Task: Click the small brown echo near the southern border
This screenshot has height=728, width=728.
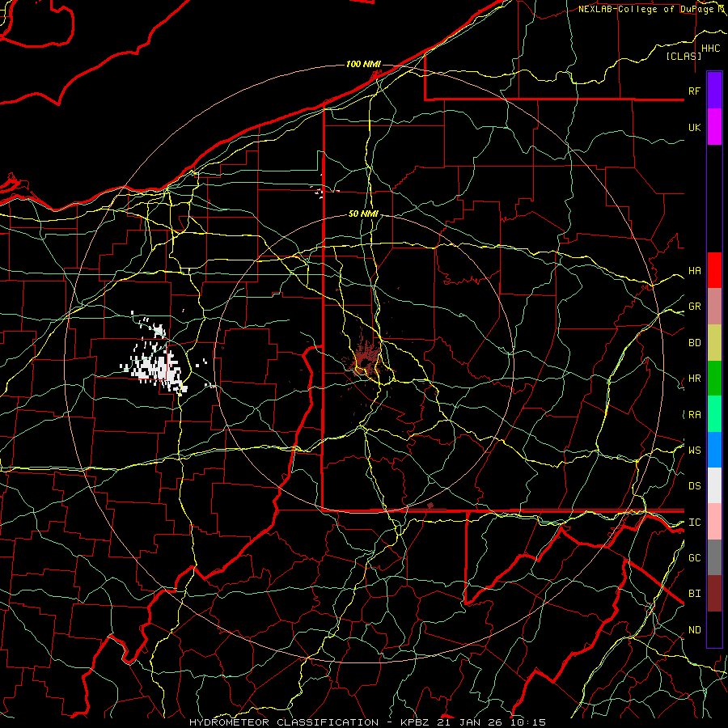Action: coord(430,505)
